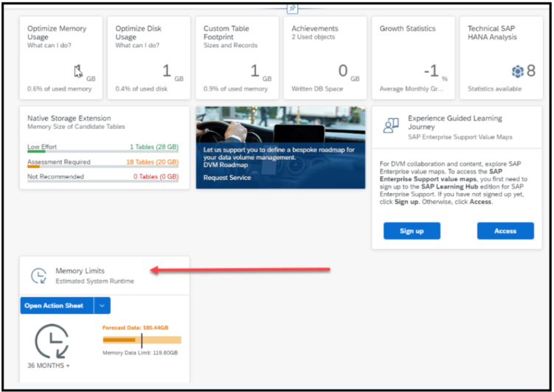Click '1 Tables (28 GB)' value
The height and width of the screenshot is (392, 554).
[x=154, y=147]
